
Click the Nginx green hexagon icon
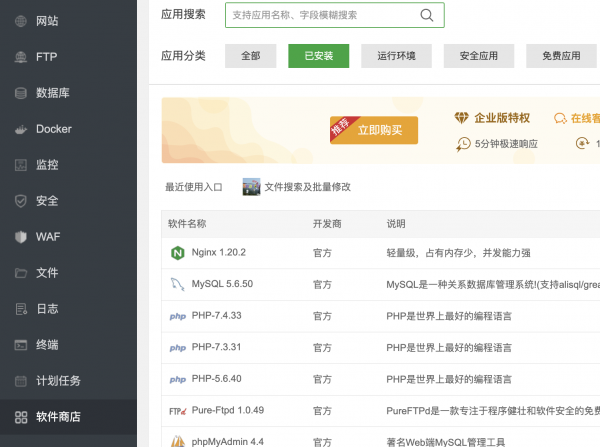(x=178, y=253)
